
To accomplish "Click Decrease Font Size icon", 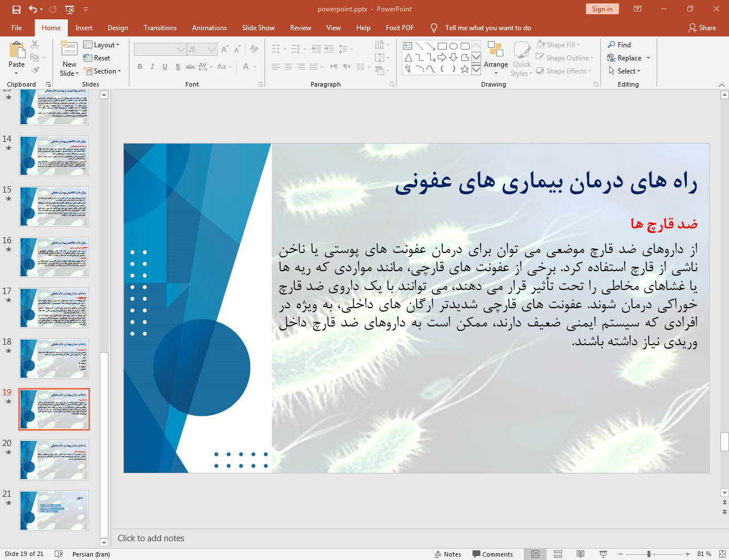I will [237, 50].
